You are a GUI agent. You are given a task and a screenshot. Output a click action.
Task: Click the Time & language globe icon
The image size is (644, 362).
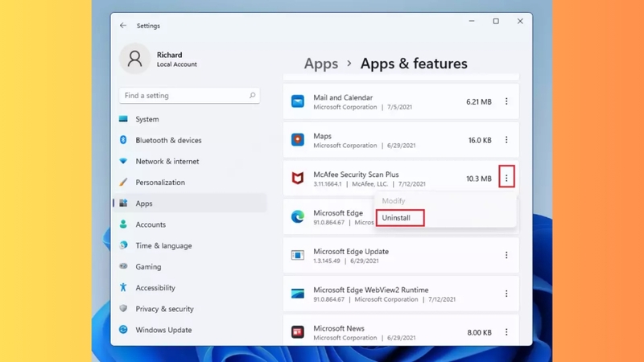[x=123, y=245]
